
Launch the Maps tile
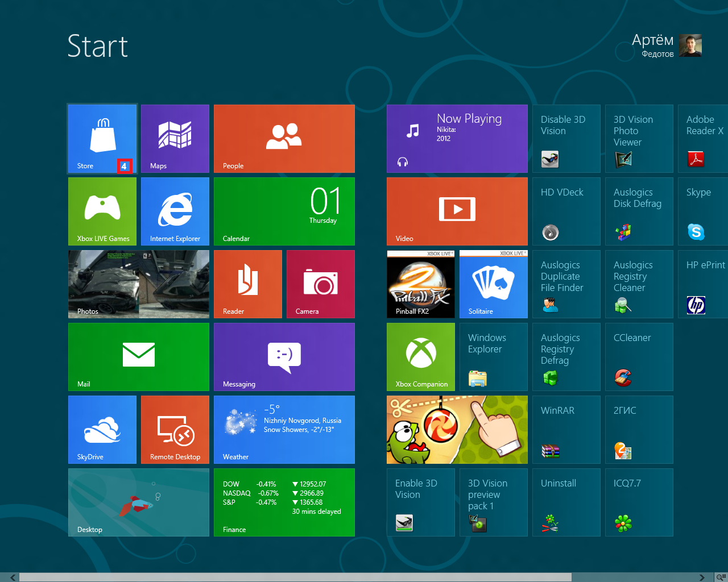pyautogui.click(x=175, y=139)
